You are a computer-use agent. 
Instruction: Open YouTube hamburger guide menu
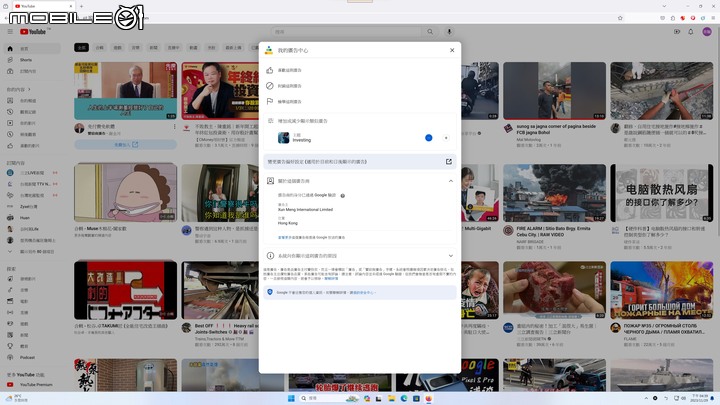point(10,32)
